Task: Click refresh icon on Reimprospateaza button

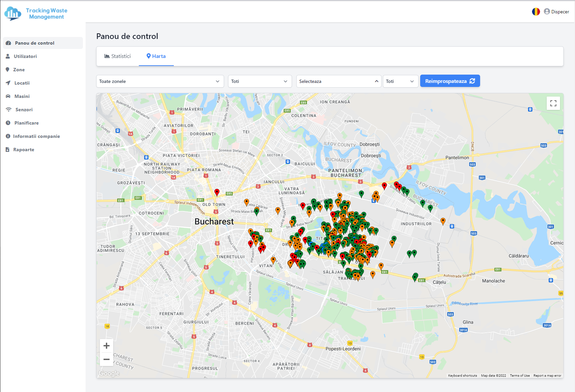Action: click(472, 81)
